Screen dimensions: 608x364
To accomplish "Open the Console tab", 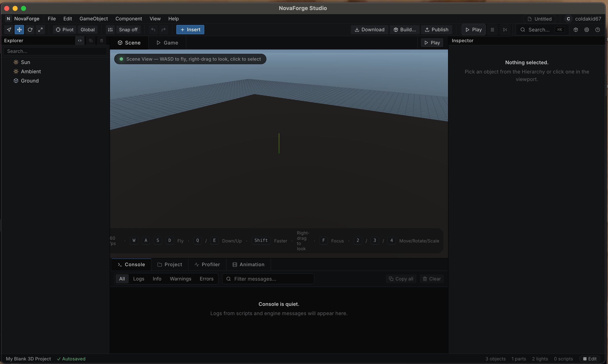I will tap(131, 264).
